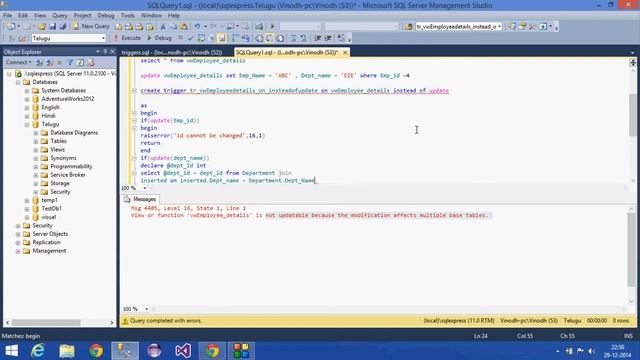
Task: Toggle the Results to File icon
Action: click(280, 38)
